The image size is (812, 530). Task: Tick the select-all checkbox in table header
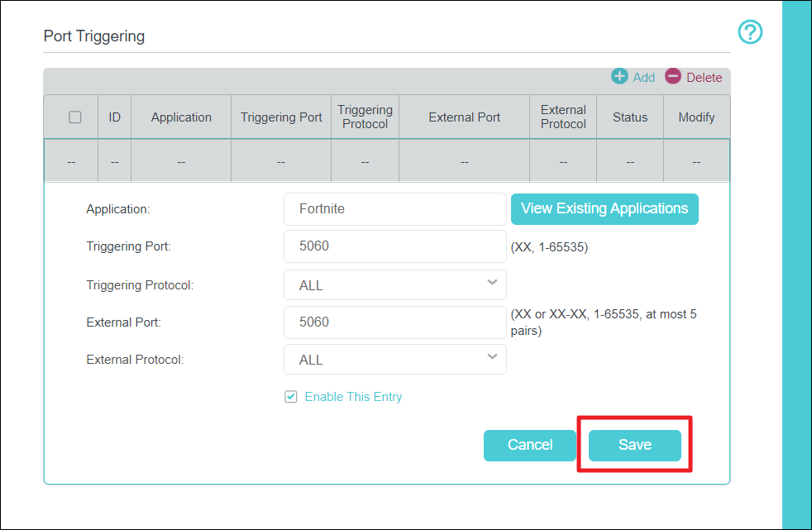tap(75, 117)
